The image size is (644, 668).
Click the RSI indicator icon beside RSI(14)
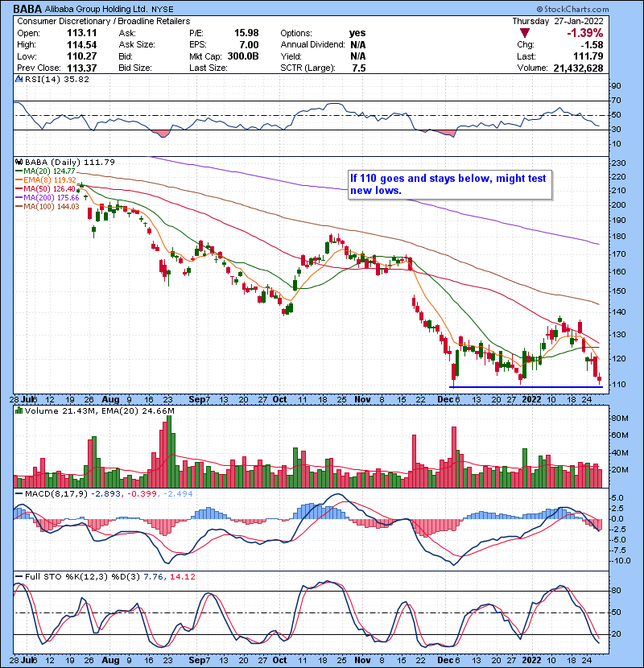click(x=19, y=79)
